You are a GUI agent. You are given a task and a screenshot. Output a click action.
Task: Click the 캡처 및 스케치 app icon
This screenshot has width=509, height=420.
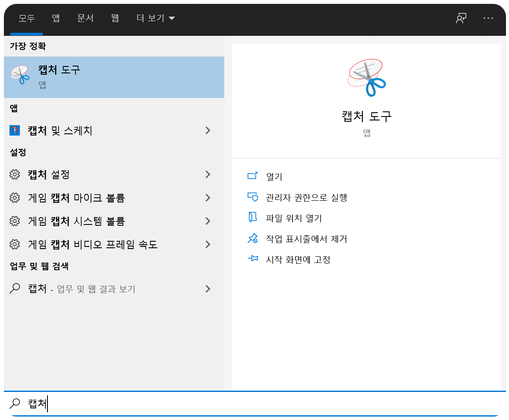click(15, 130)
